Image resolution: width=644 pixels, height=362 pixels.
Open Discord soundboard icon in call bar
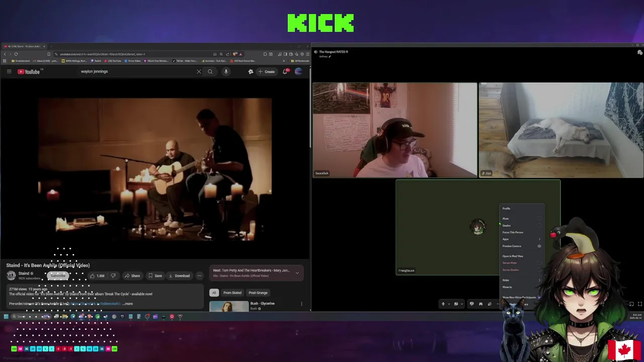click(x=490, y=304)
